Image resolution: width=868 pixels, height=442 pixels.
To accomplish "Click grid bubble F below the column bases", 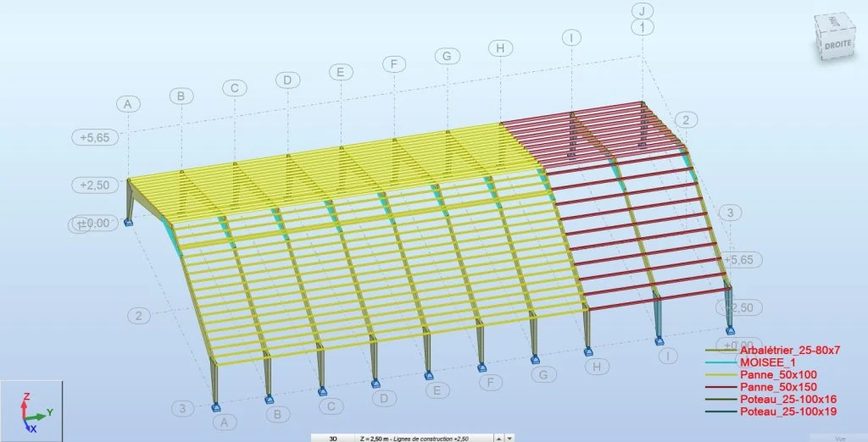I will (491, 382).
